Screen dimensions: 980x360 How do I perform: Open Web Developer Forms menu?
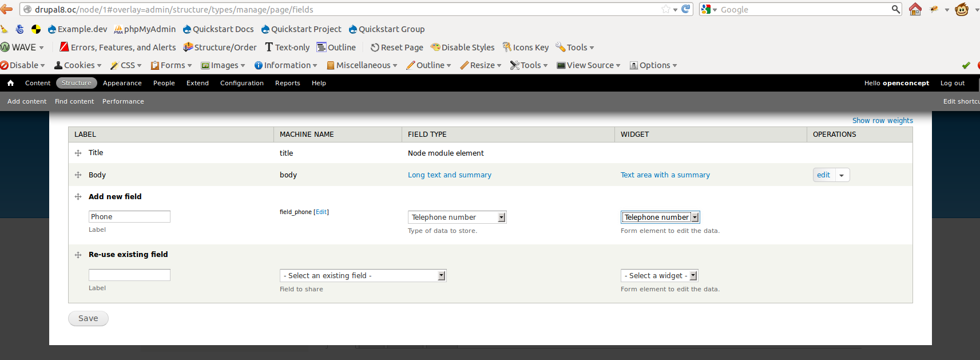point(171,65)
